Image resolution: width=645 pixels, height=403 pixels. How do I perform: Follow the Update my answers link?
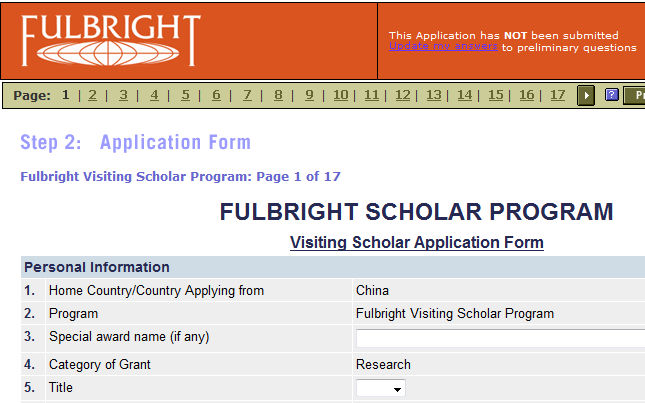443,47
